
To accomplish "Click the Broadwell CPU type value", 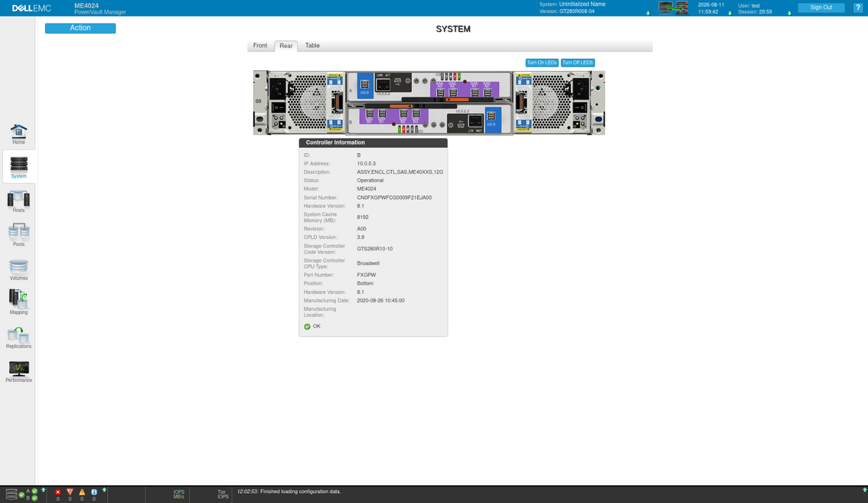I will (x=368, y=263).
